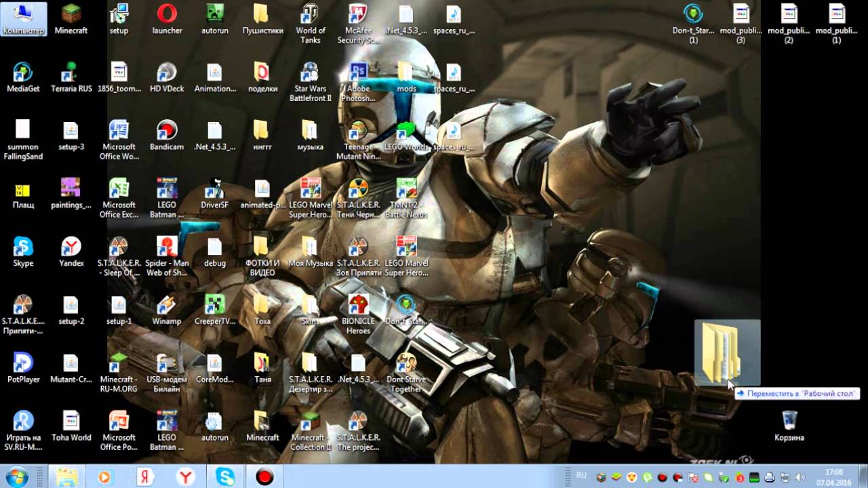Open the Корзина recycle bin
Viewport: 868px width, 488px height.
tap(789, 428)
